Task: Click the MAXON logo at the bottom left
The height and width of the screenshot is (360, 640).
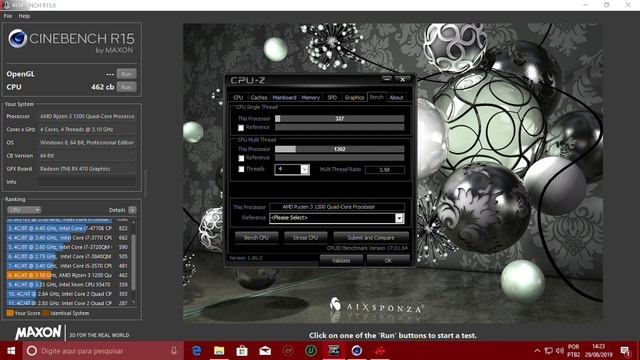Action: point(38,332)
